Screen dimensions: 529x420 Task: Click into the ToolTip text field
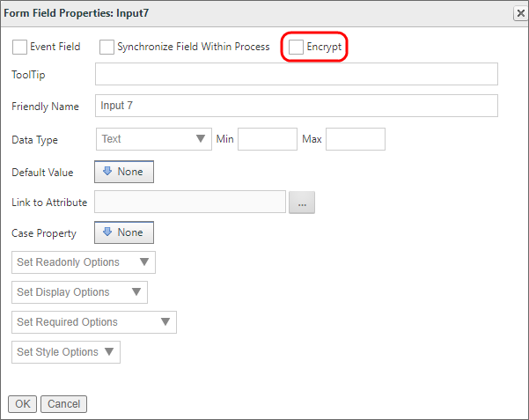296,75
